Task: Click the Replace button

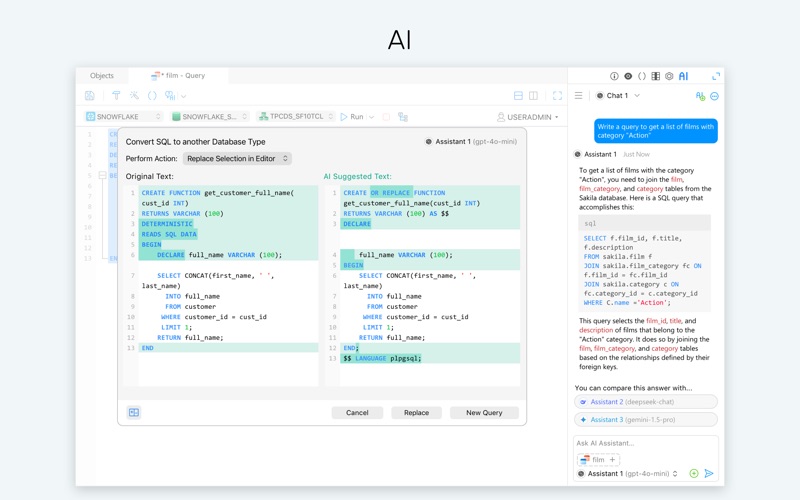Action: (x=416, y=413)
